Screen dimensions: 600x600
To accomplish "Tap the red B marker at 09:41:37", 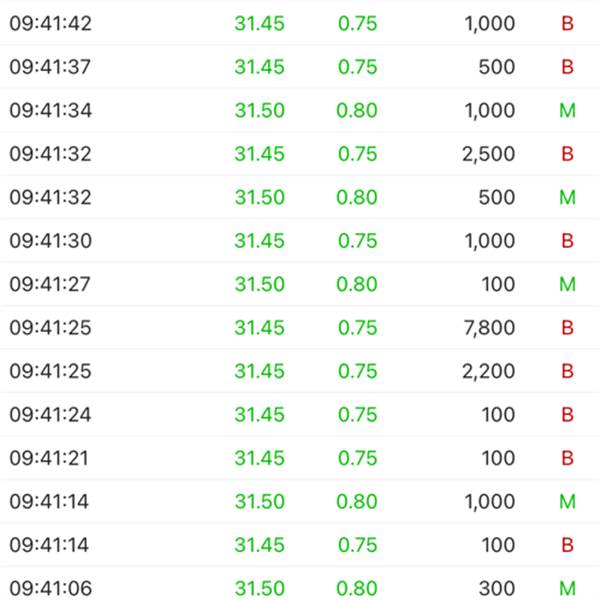I will (567, 67).
